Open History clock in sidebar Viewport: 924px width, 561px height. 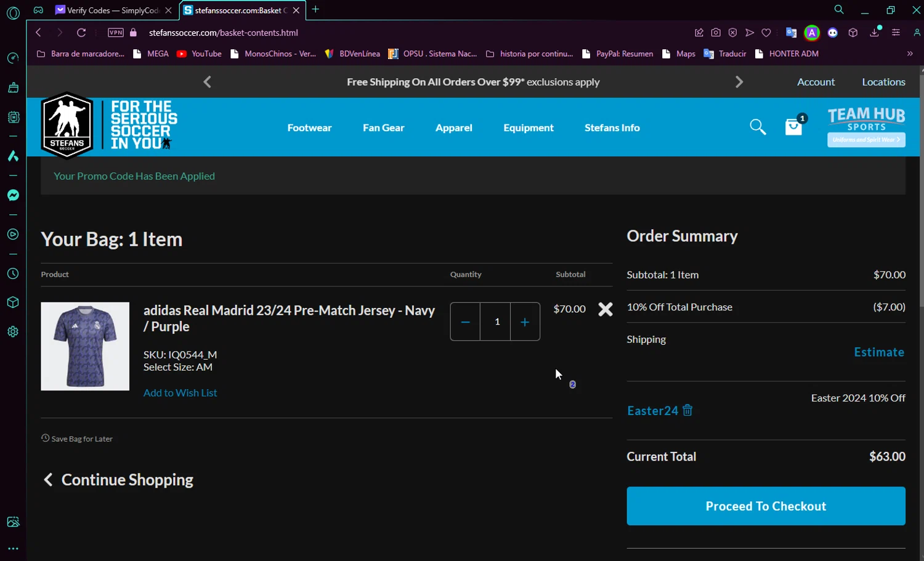[13, 273]
